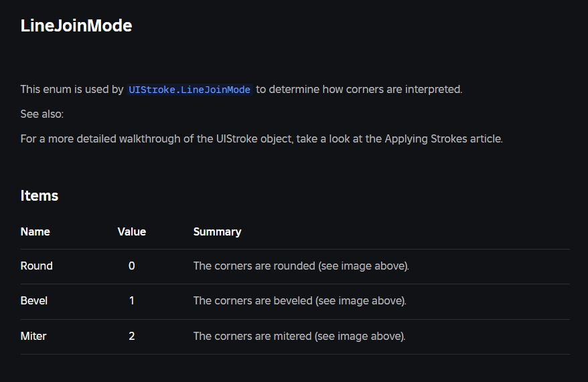Open the UIStroke.LineJoinMode code link
Screen dimensions: 588x382
point(190,90)
